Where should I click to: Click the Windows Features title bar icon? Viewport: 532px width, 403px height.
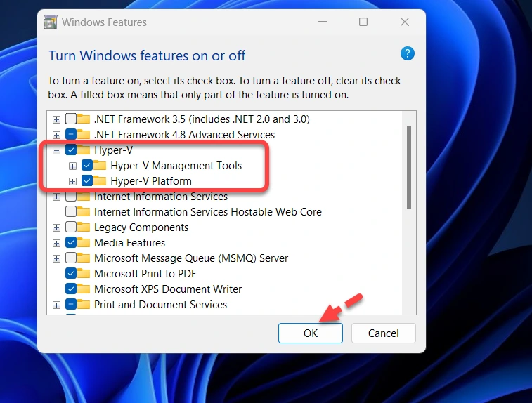[x=50, y=22]
